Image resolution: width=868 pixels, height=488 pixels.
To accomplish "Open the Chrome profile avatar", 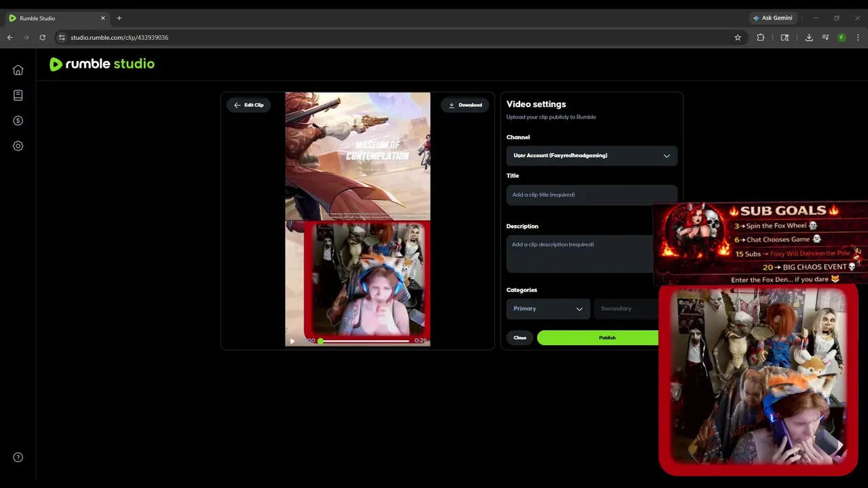I will click(842, 37).
